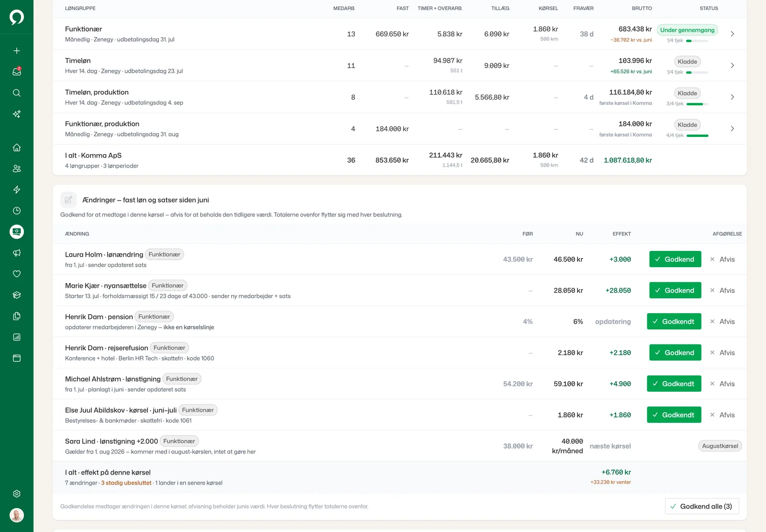Open the search icon in the sidebar
766x532 pixels.
point(17,93)
